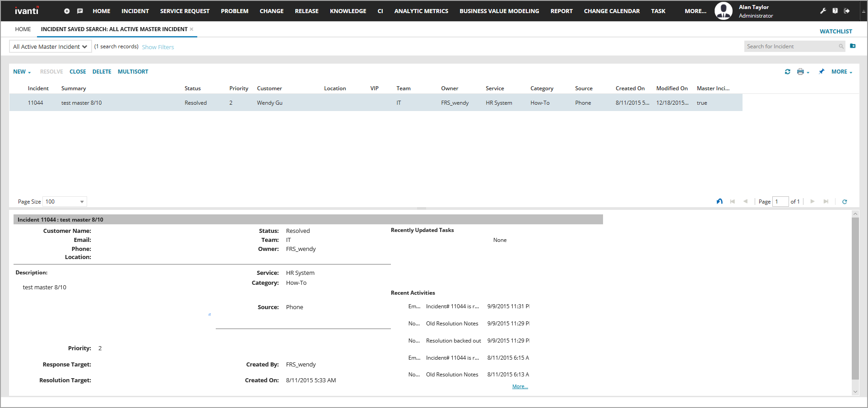Image resolution: width=868 pixels, height=408 pixels.
Task: Click the wrench configuration icon
Action: (x=823, y=11)
